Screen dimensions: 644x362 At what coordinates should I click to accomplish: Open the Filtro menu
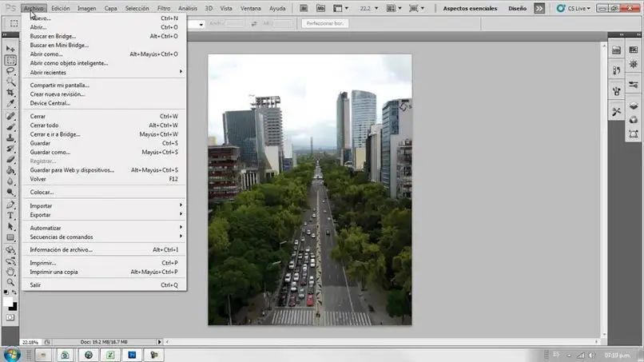(x=163, y=8)
